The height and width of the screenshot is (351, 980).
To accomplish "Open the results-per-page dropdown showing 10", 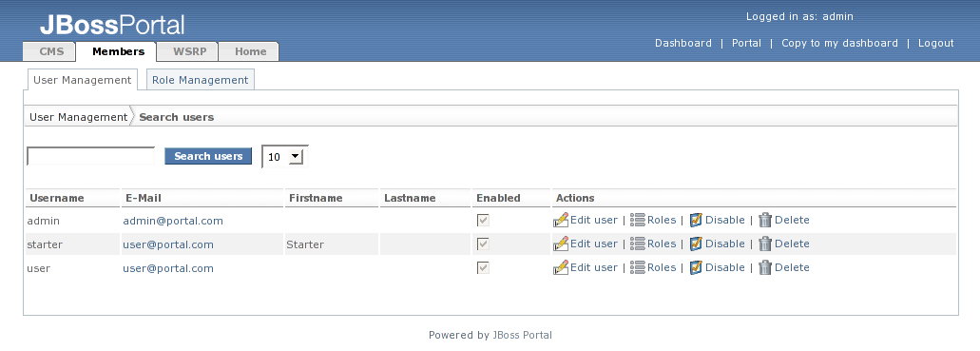I will [x=285, y=157].
